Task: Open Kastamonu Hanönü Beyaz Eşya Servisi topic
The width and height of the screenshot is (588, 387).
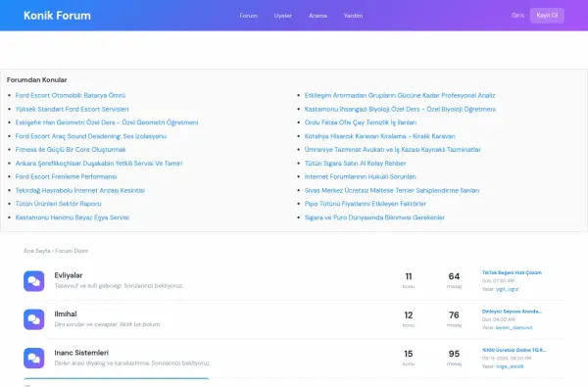Action: click(72, 218)
